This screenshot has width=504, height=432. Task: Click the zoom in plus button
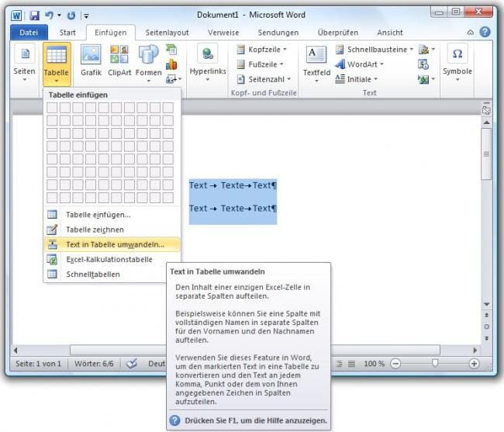(474, 364)
